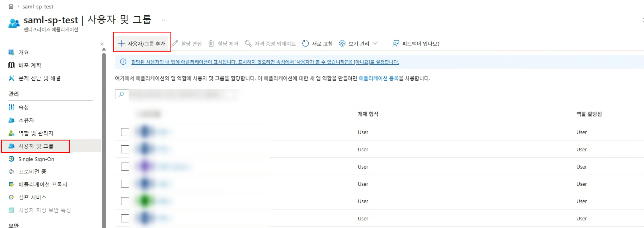Click the saml-sp-test enterprise app icon
The height and width of the screenshot is (228, 644).
(x=14, y=23)
